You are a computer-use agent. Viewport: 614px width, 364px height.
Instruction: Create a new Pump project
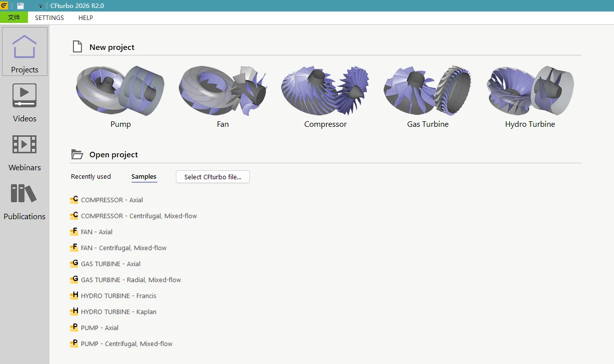(120, 96)
